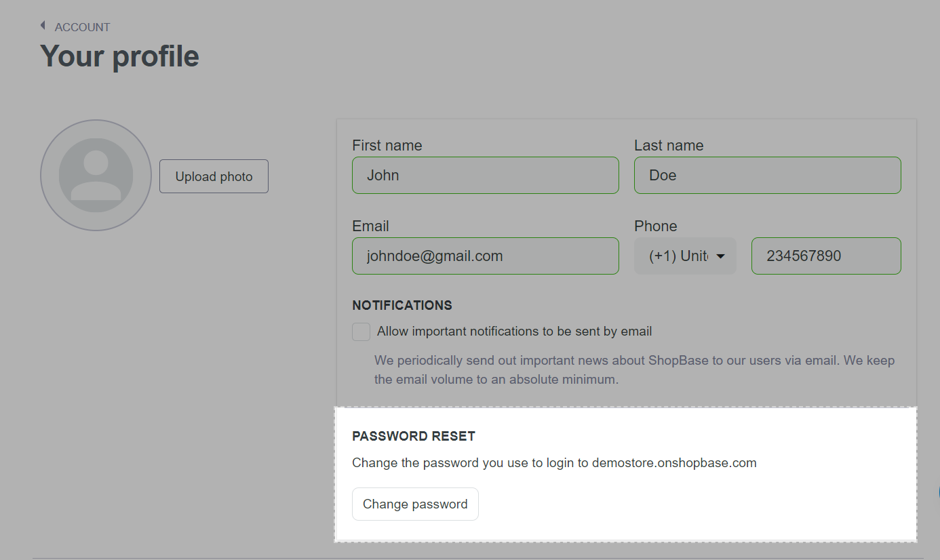The height and width of the screenshot is (560, 940).
Task: Click the 'Allow important notifications' checkbox label
Action: pyautogui.click(x=514, y=332)
